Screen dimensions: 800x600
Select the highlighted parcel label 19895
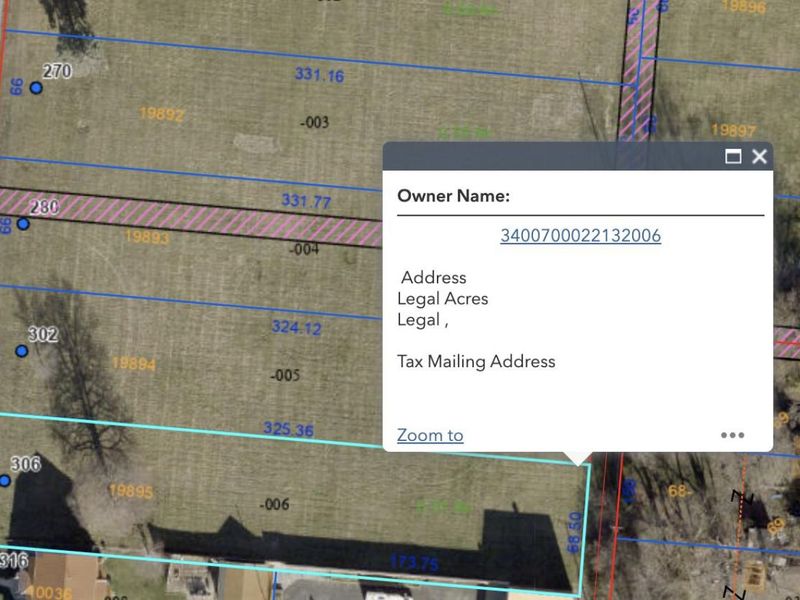[x=131, y=491]
